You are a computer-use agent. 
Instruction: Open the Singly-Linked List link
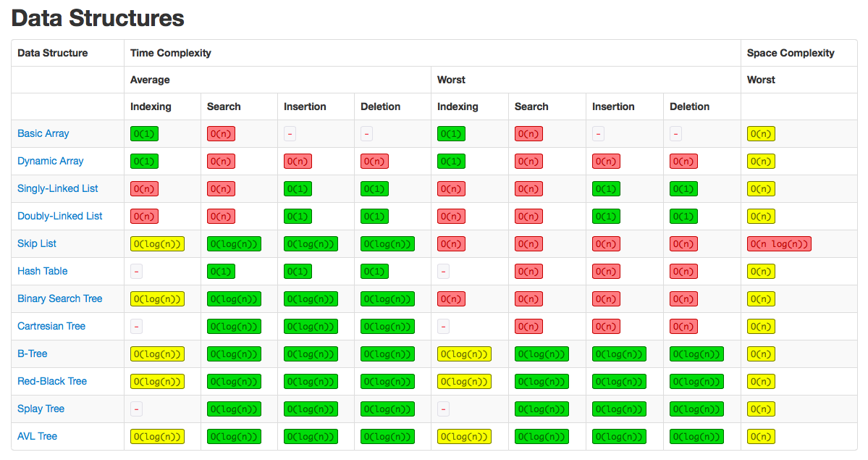point(57,188)
